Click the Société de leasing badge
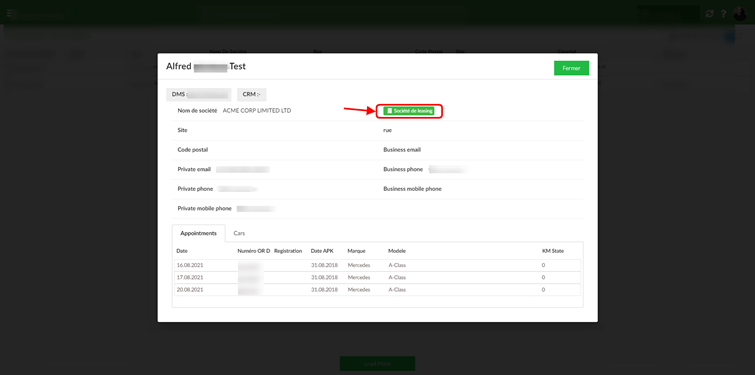Screen dimensions: 755x375 point(409,111)
